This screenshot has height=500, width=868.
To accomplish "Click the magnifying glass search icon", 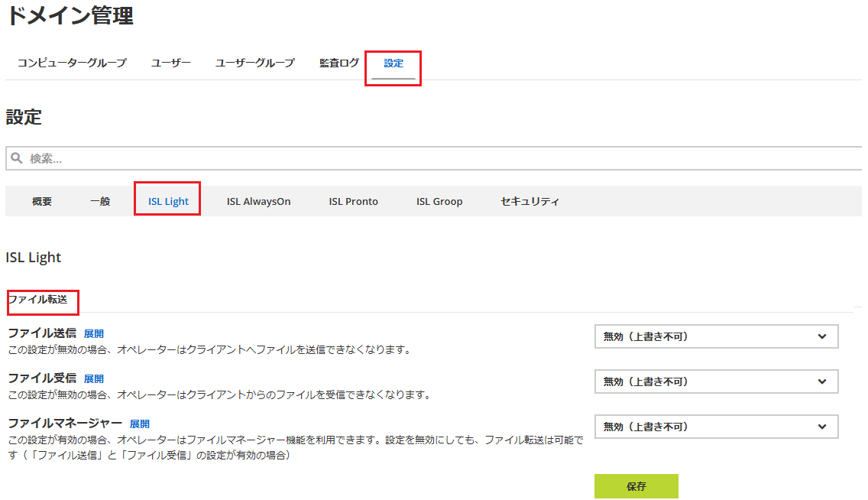I will pyautogui.click(x=17, y=158).
